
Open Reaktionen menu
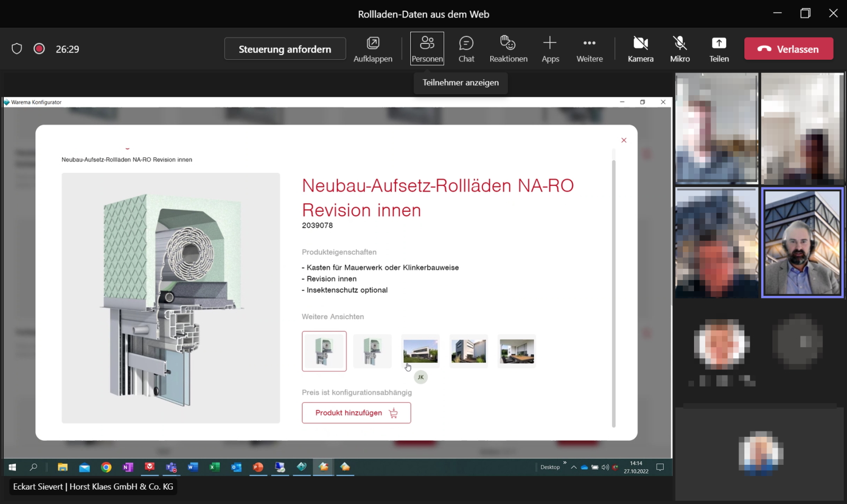pos(508,49)
